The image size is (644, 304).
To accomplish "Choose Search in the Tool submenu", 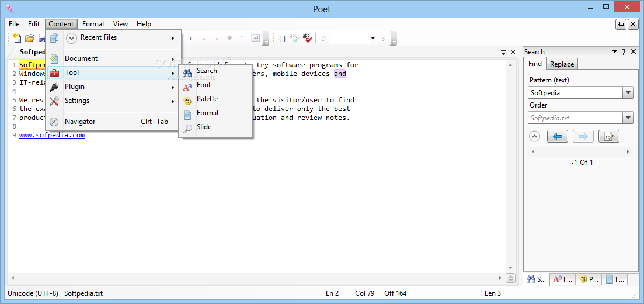I will [x=215, y=71].
